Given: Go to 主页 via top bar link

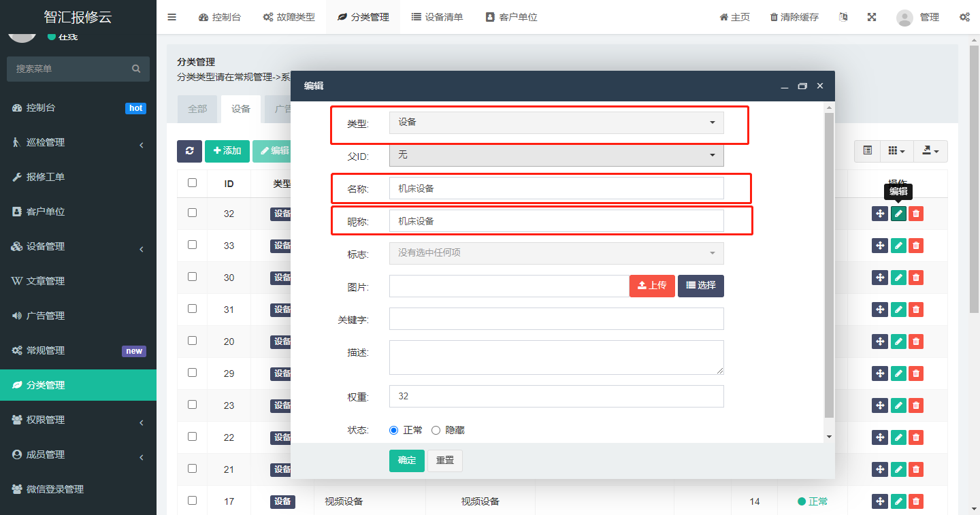Looking at the screenshot, I should pos(735,17).
